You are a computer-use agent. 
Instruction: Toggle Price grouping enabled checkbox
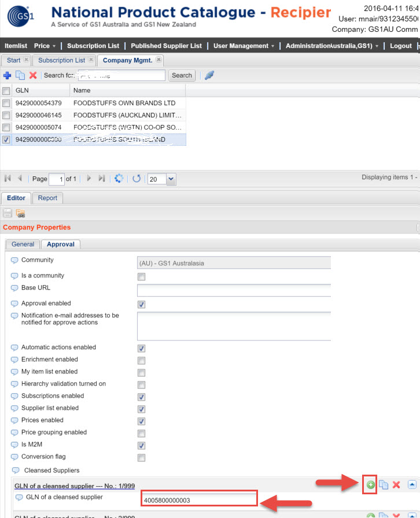point(141,433)
